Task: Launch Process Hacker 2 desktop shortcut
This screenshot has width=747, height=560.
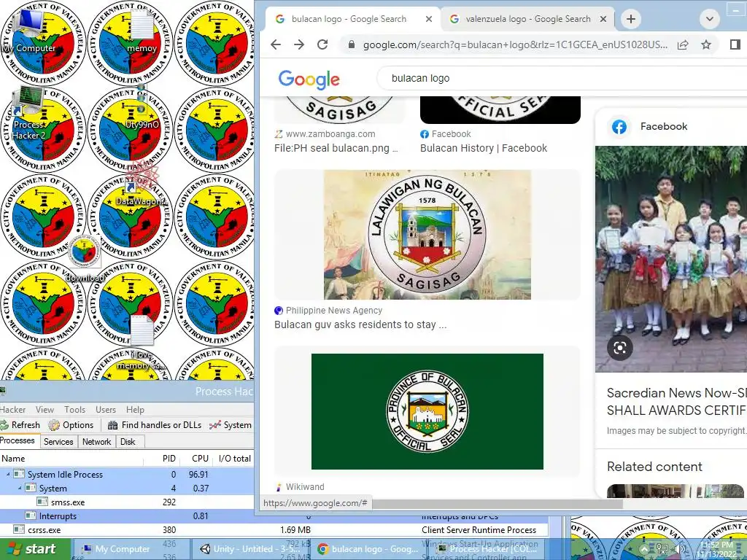Action: tap(28, 112)
